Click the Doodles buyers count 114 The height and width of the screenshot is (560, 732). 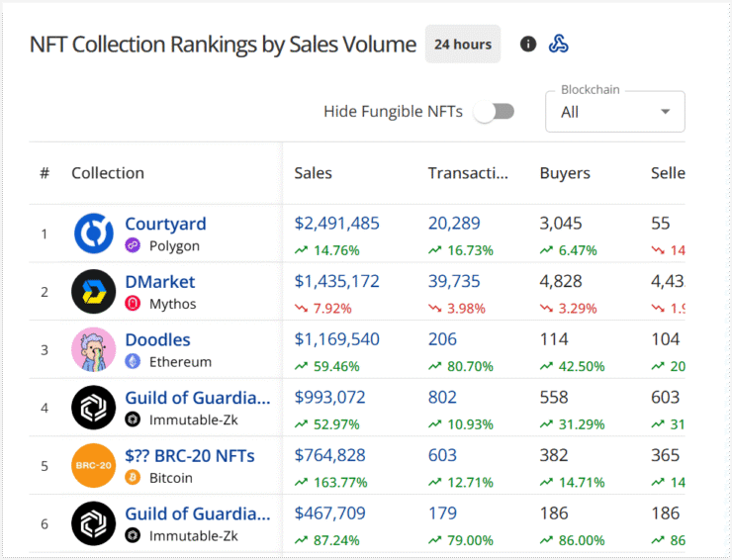554,339
